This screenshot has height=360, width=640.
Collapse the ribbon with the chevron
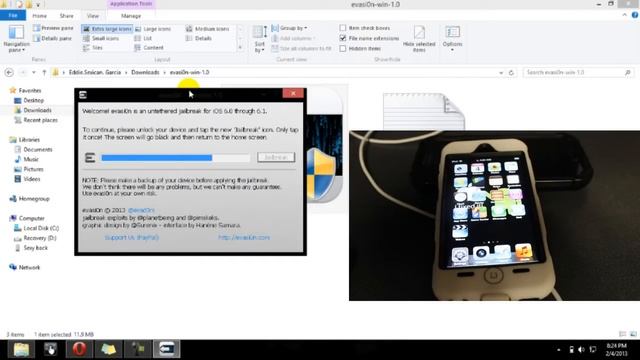pos(624,15)
